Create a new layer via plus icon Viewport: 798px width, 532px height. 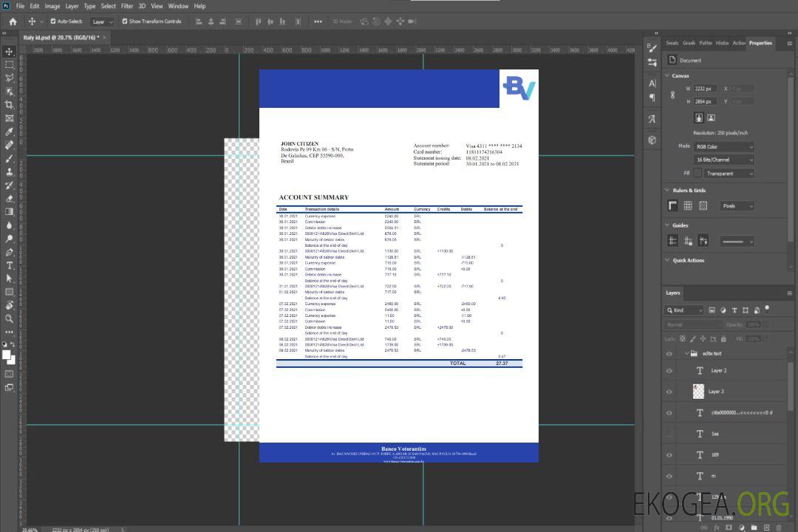click(x=766, y=528)
